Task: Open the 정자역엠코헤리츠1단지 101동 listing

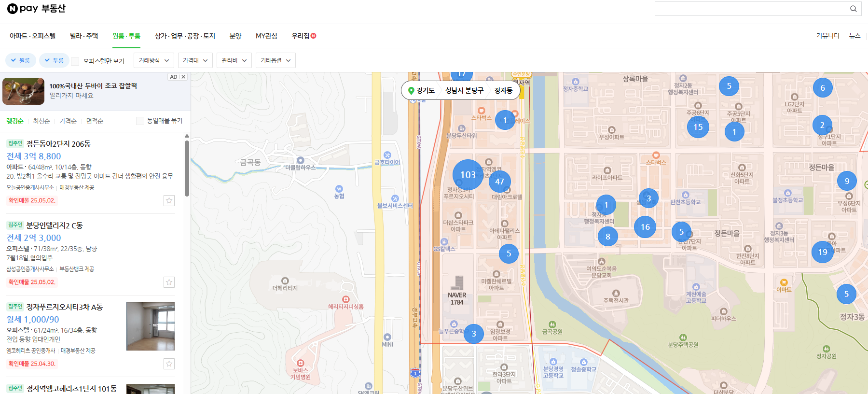Action: point(71,389)
